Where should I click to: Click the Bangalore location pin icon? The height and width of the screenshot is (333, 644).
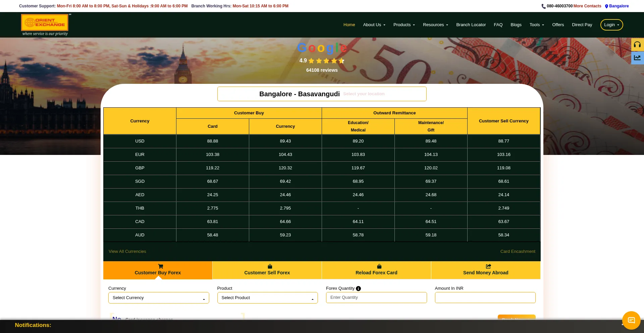(x=606, y=6)
